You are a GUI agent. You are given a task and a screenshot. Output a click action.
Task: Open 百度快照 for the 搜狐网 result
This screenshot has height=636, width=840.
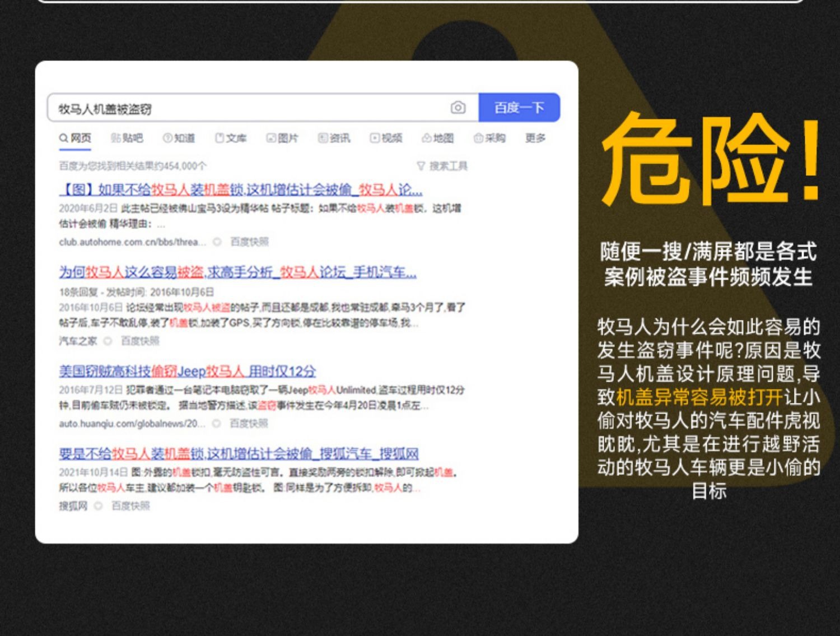click(130, 506)
